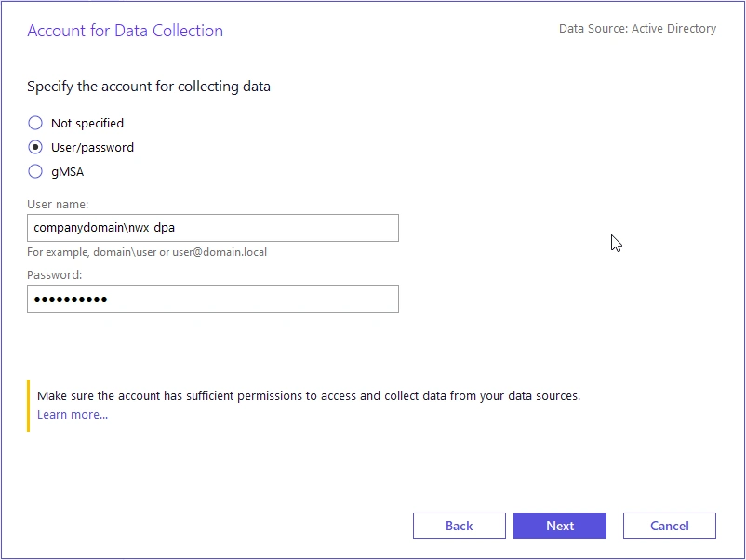Select the "Not specified" radio button
Screen dimensions: 746x560
35,123
